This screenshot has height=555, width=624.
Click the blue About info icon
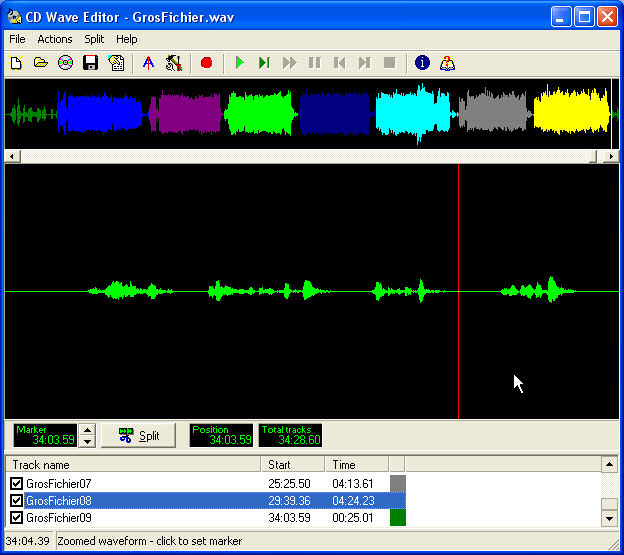point(422,63)
